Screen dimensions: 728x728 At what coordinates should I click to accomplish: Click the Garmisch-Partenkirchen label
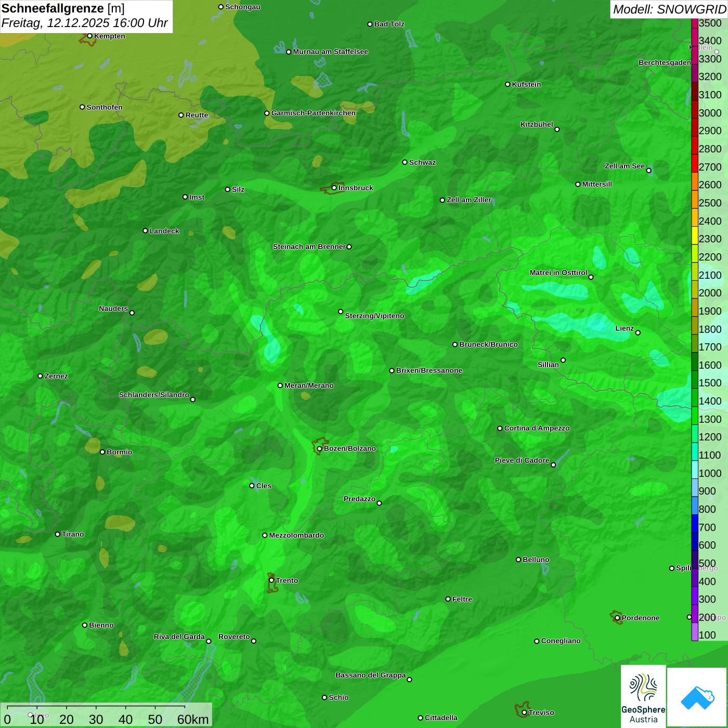click(314, 113)
